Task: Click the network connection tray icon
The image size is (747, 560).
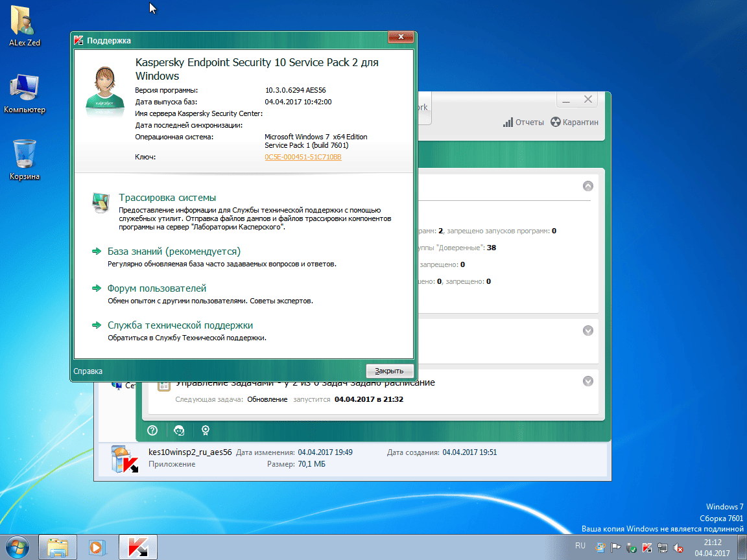Action: tap(662, 548)
